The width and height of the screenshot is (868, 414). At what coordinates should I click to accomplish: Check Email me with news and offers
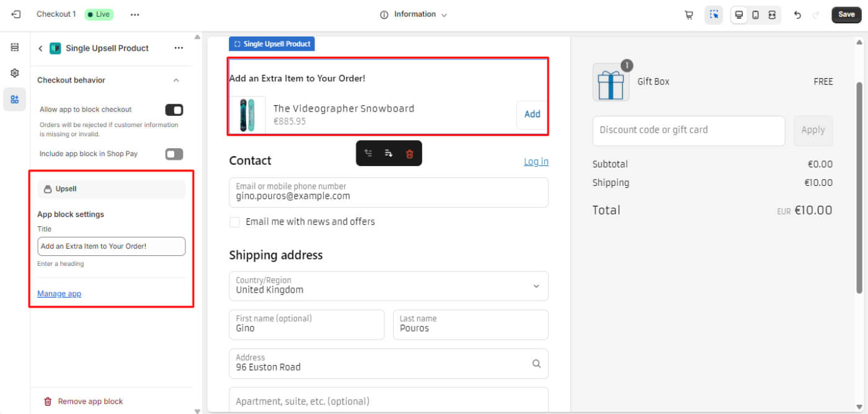(235, 222)
